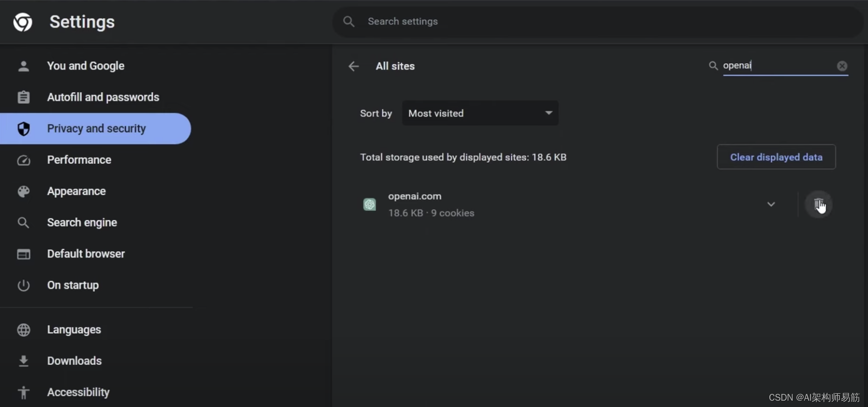868x407 pixels.
Task: Select Privacy and security section
Action: (96, 128)
